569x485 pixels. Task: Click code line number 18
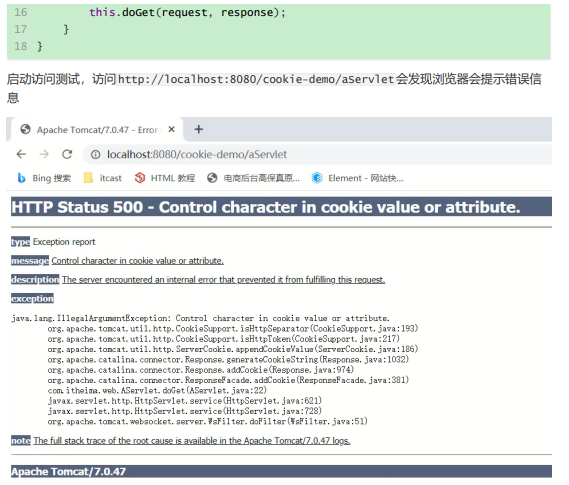(20, 46)
